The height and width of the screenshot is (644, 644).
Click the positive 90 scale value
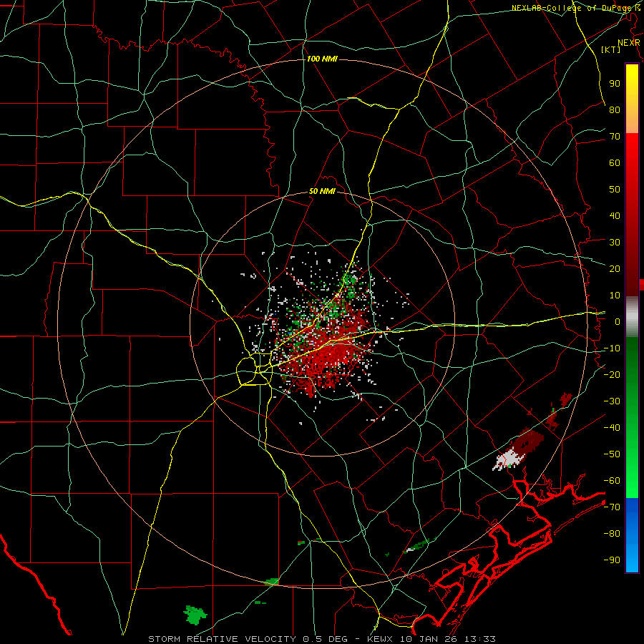(x=615, y=84)
